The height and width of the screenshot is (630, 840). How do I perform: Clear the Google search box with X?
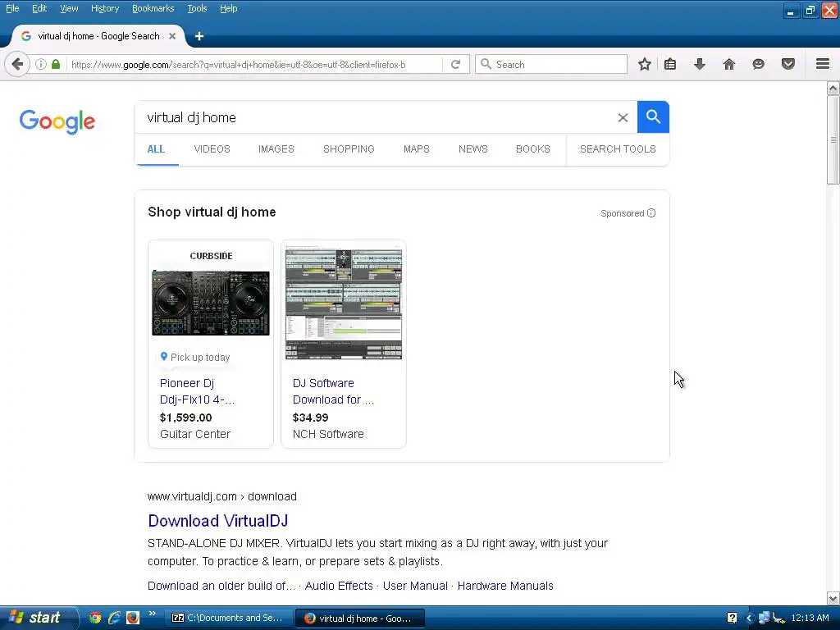623,117
